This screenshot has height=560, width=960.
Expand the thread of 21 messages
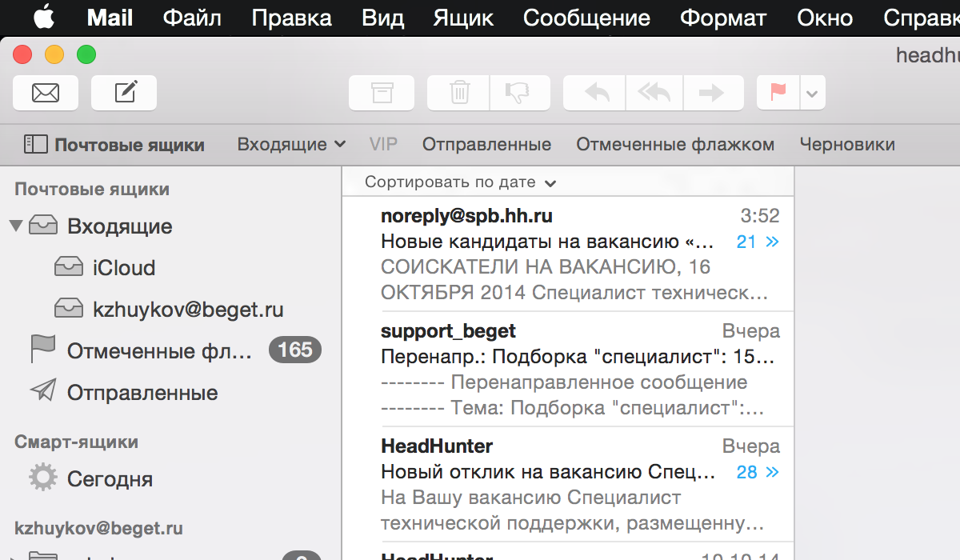(x=758, y=242)
